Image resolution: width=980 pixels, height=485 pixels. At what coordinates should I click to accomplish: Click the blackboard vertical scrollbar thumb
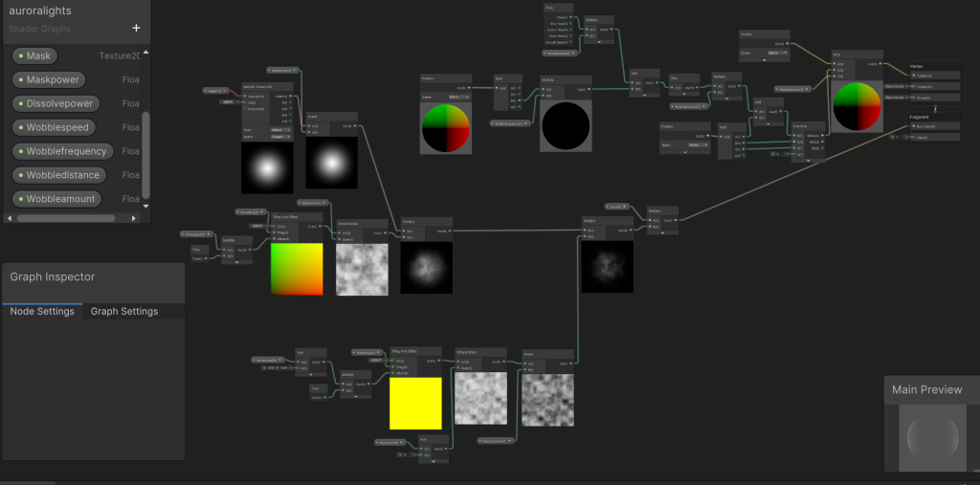[x=146, y=154]
